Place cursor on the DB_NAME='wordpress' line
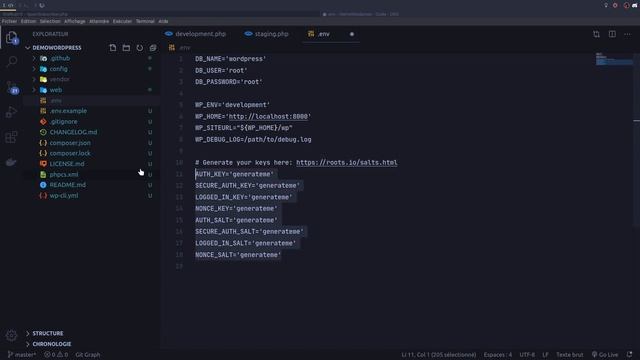Screen dimensions: 640x360 coord(230,59)
